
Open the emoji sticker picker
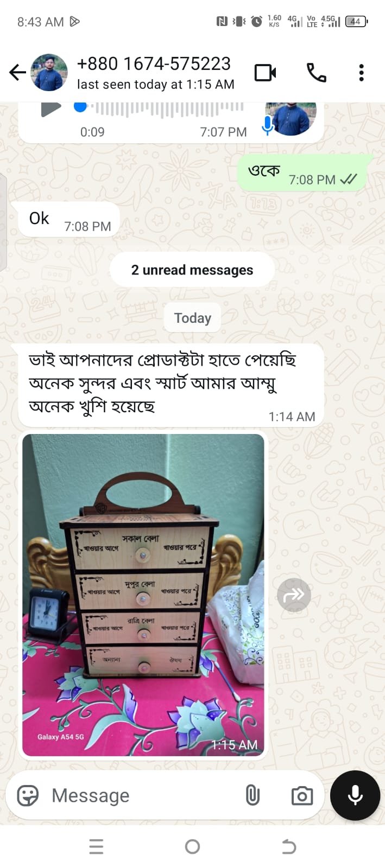click(x=28, y=796)
